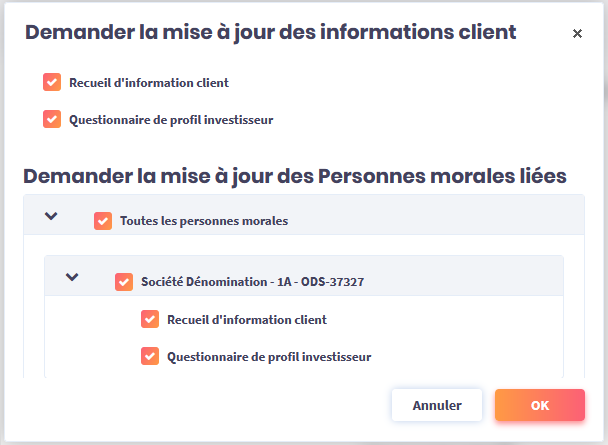Click empty space in the Société Dénomination header bar

(470, 280)
